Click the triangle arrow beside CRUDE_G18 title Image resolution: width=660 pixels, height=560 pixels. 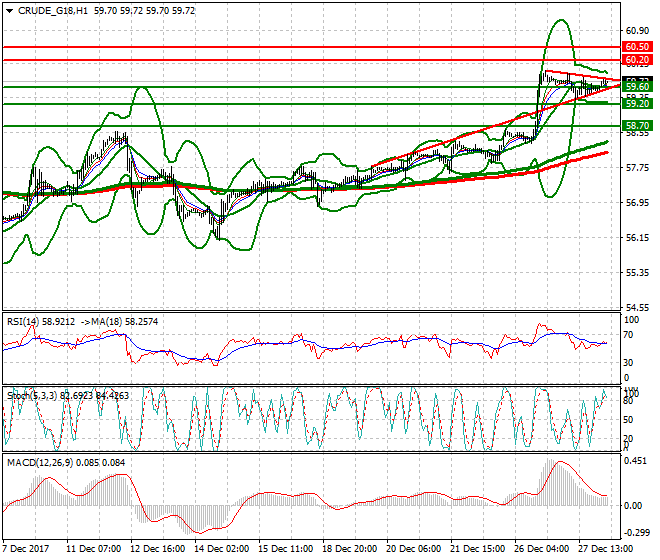point(9,10)
